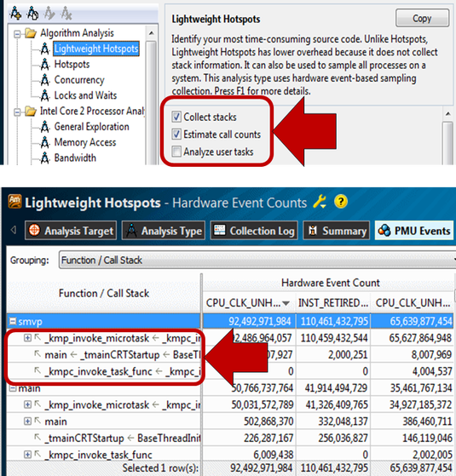Screen dimensions: 456x476
Task: Select the Hotspots analysis type
Action: coord(72,65)
